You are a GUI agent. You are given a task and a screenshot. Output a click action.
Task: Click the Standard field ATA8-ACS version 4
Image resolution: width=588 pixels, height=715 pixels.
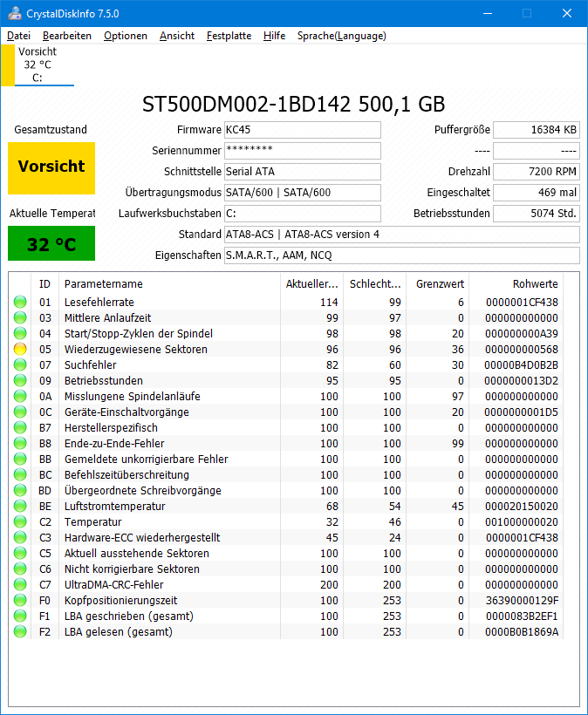coord(402,235)
